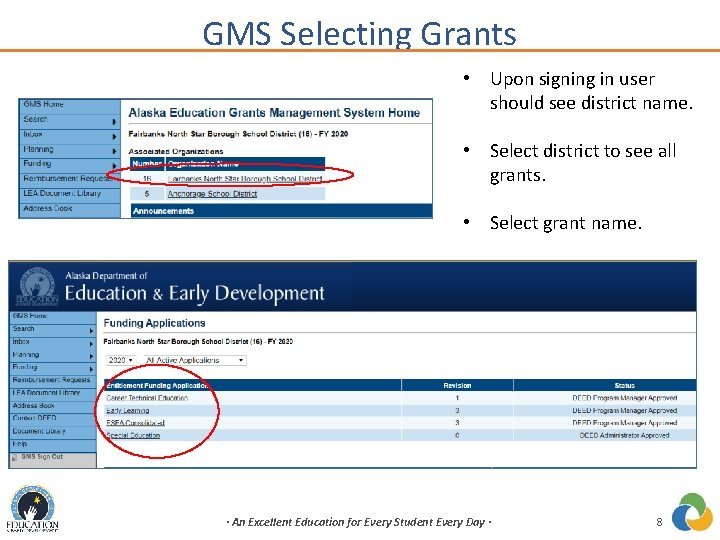Open Career Technical Education application
This screenshot has width=720, height=540.
pos(147,398)
